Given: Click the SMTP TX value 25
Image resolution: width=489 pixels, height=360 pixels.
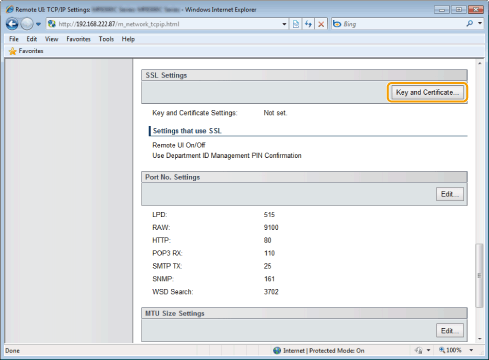Looking at the screenshot, I should (267, 266).
